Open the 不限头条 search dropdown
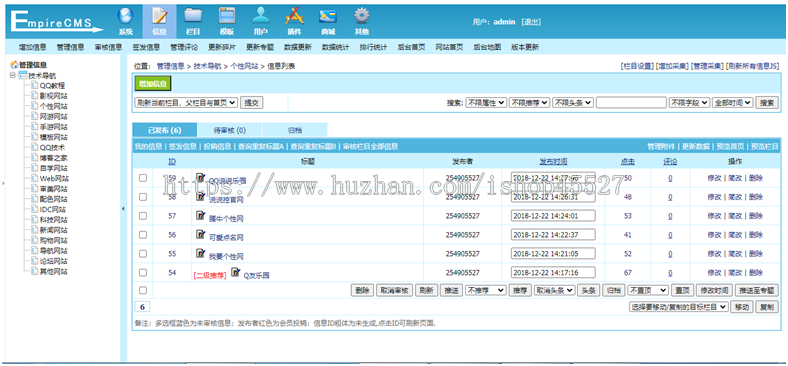 pyautogui.click(x=573, y=103)
